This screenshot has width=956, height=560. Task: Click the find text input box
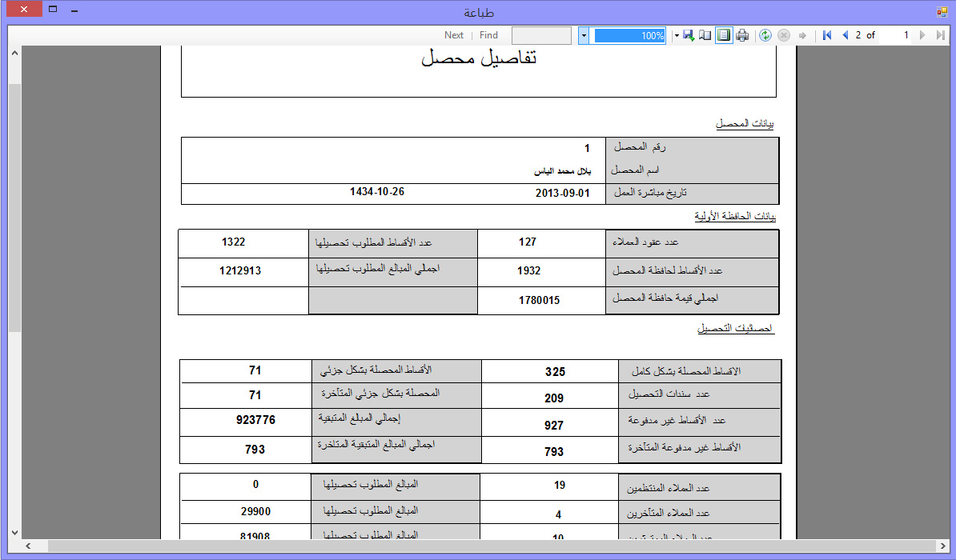[x=541, y=35]
